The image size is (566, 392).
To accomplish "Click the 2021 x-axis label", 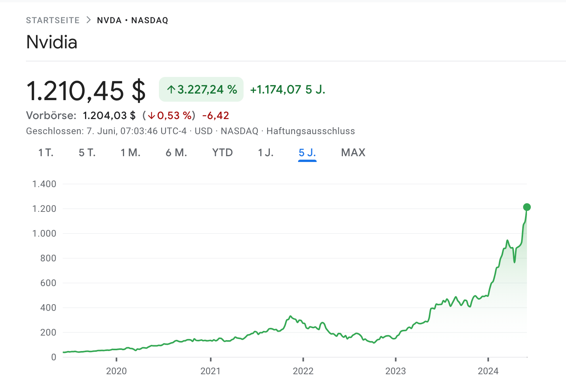I will point(210,371).
